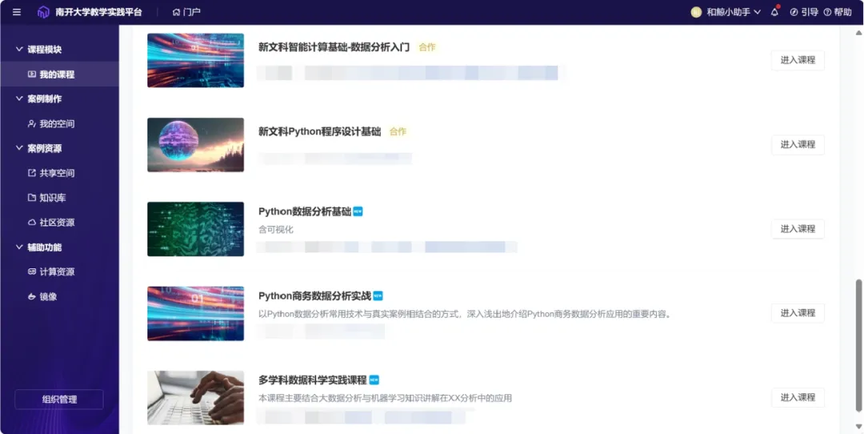Click the vertical scrollbar thumb
This screenshot has height=434, width=864.
point(858,345)
